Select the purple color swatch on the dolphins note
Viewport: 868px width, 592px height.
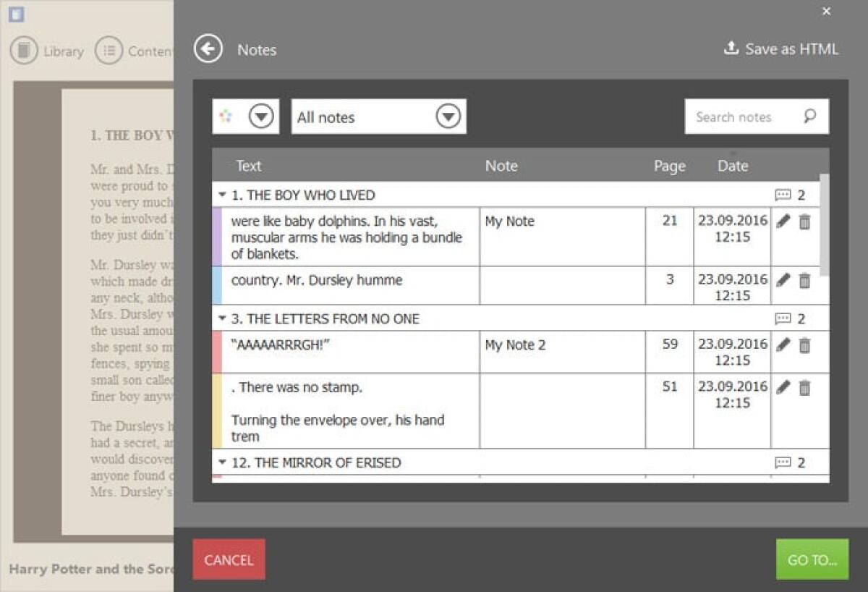(x=218, y=237)
